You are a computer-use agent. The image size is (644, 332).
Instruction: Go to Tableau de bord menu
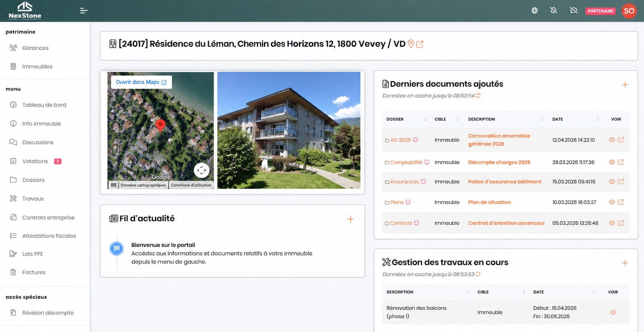coord(44,105)
